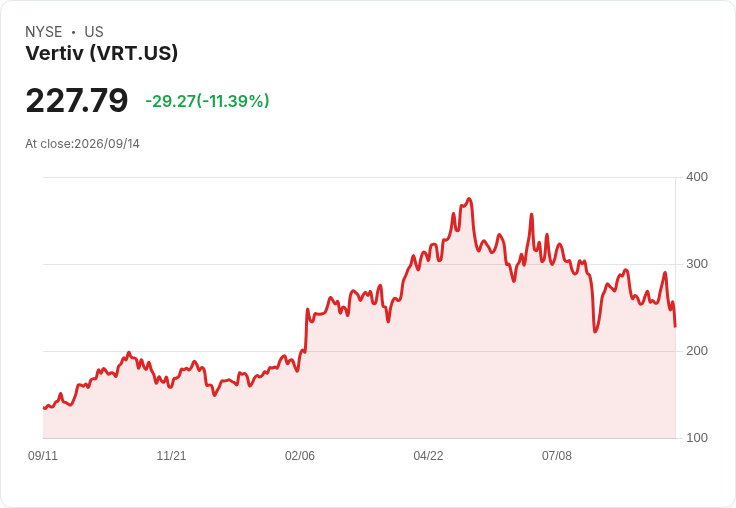The width and height of the screenshot is (736, 508).
Task: Click the 200 y-axis label
Action: click(x=697, y=351)
